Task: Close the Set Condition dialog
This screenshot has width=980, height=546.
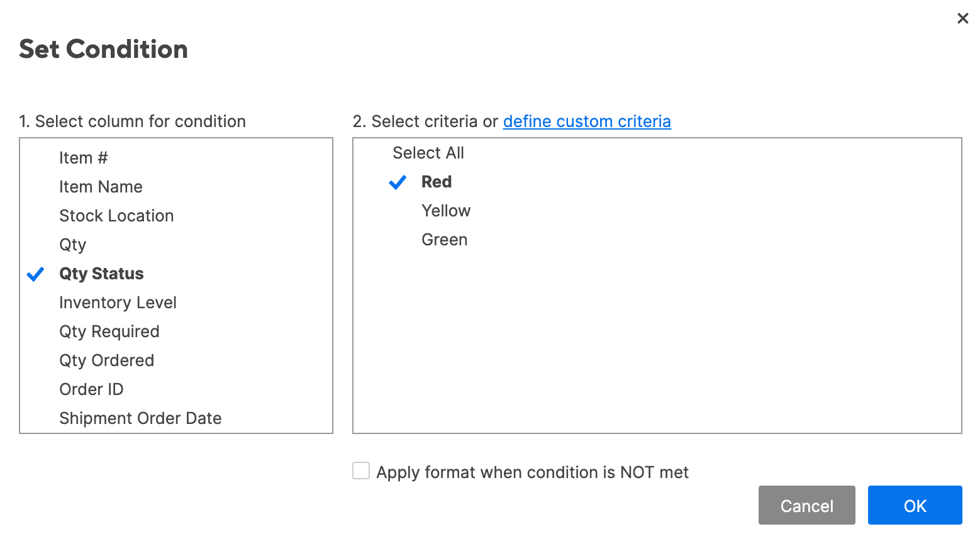Action: (962, 19)
